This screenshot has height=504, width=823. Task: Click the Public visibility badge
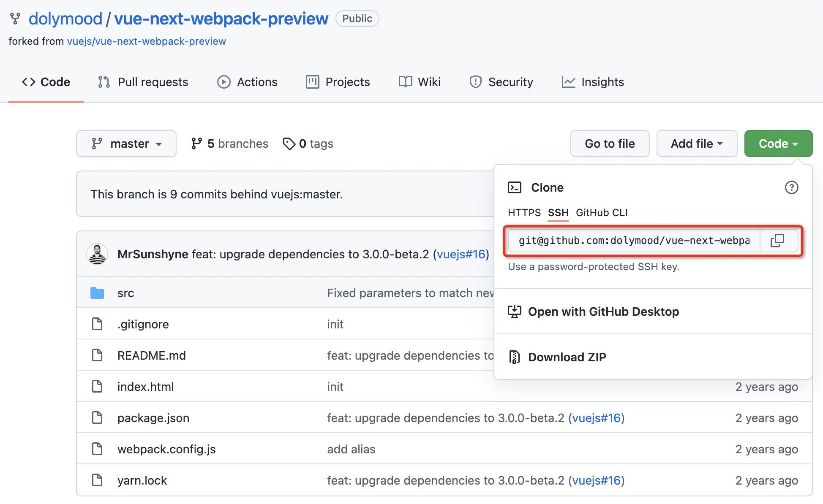coord(357,19)
